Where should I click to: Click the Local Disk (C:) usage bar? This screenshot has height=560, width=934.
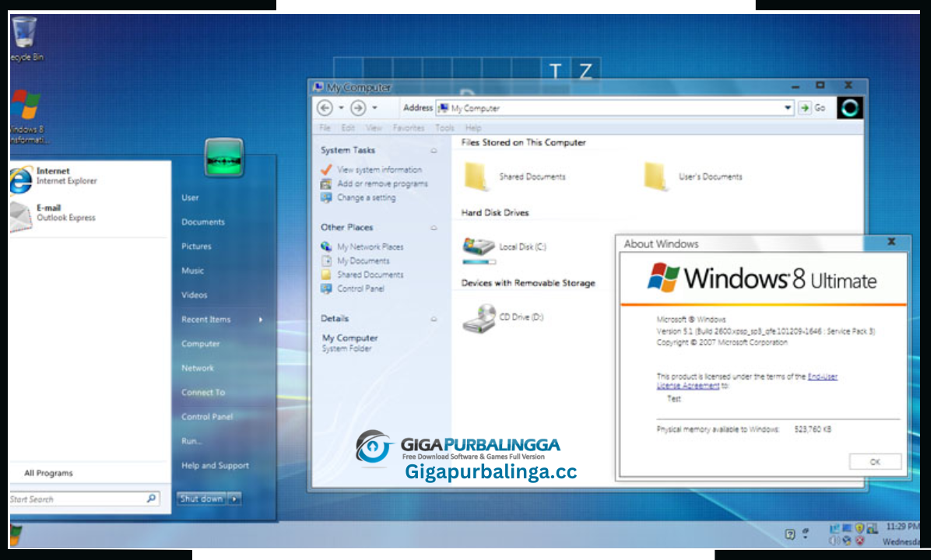[479, 263]
